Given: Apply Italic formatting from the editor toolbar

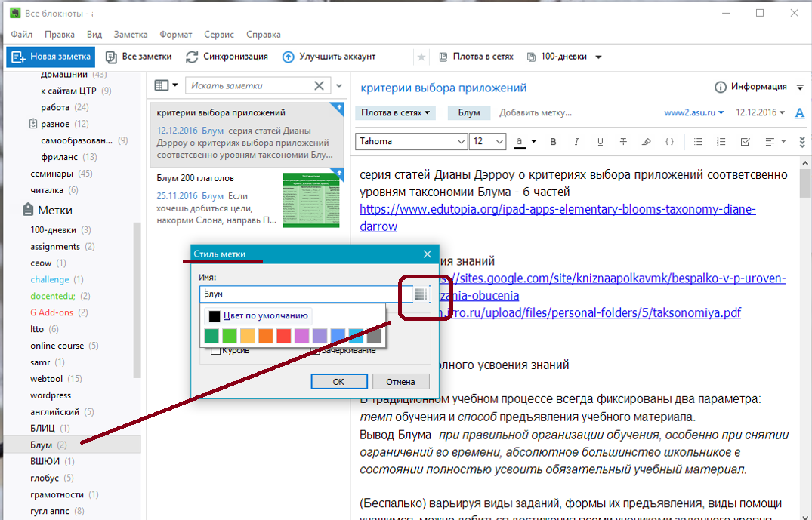Looking at the screenshot, I should click(x=576, y=141).
